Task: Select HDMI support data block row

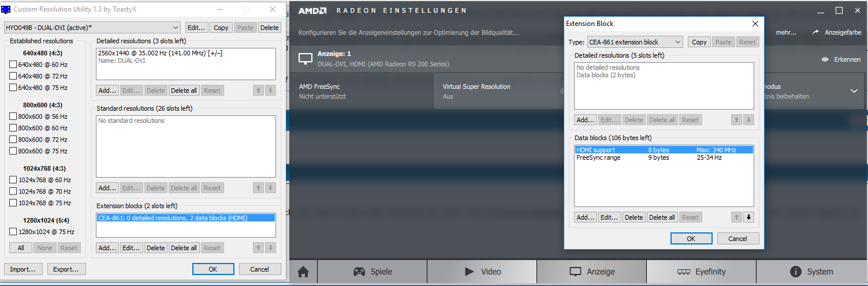Action: 664,150
